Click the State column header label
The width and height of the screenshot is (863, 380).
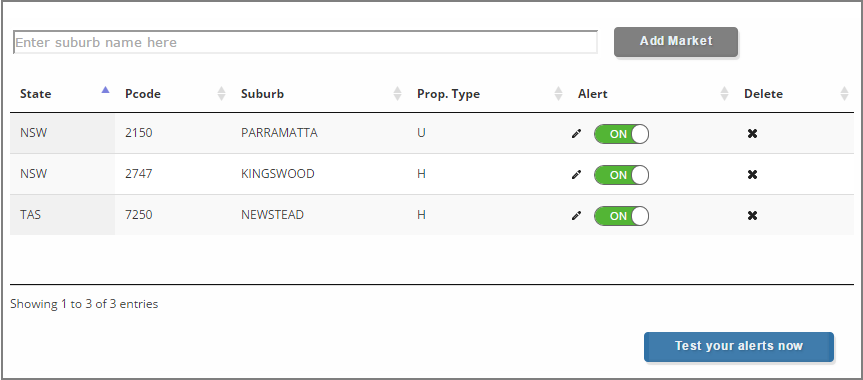tap(36, 94)
